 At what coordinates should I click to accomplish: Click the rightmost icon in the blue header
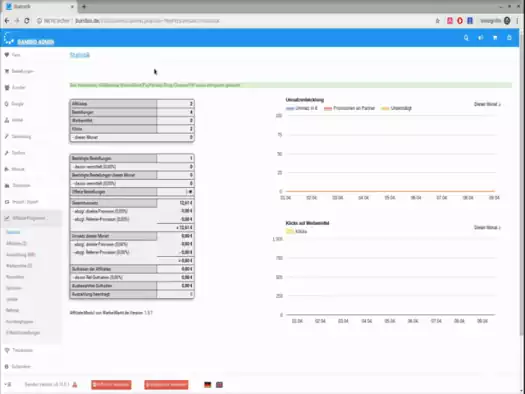pos(509,37)
